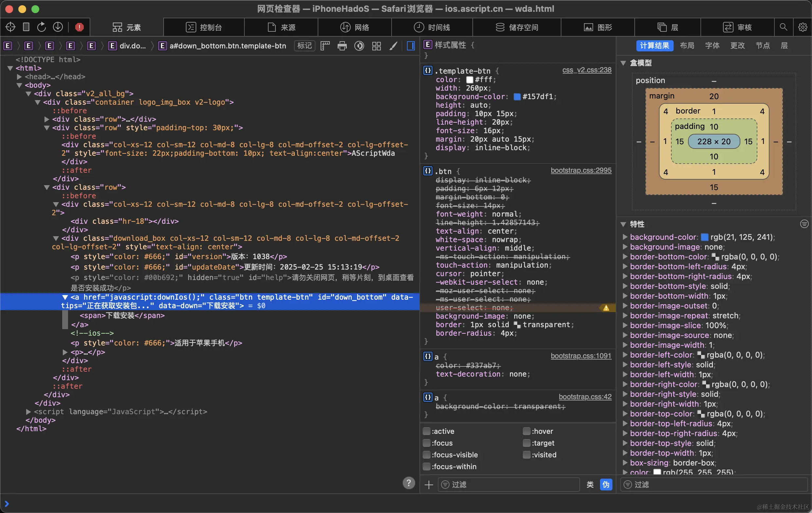Expand the head element node
Viewport: 812px width, 513px height.
pos(20,77)
